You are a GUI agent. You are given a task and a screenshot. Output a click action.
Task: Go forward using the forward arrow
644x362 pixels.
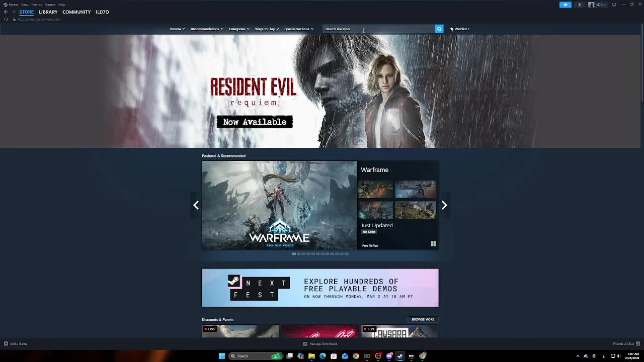click(14, 12)
